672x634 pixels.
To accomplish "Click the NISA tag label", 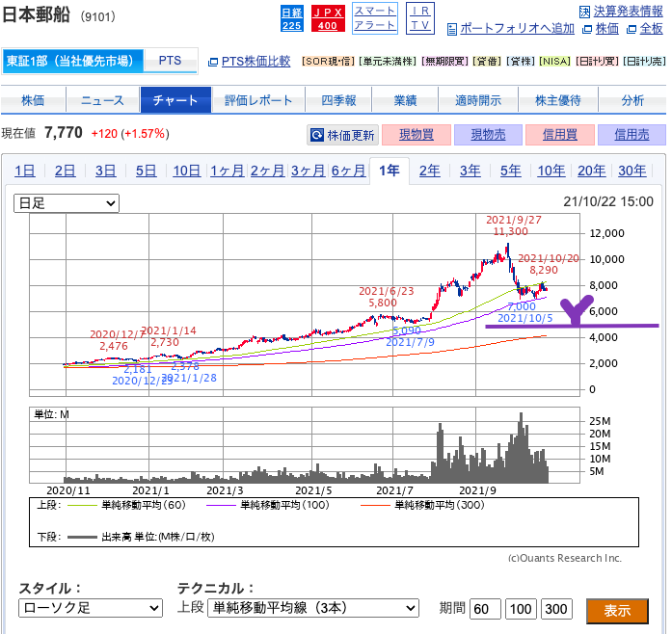I will (x=554, y=62).
